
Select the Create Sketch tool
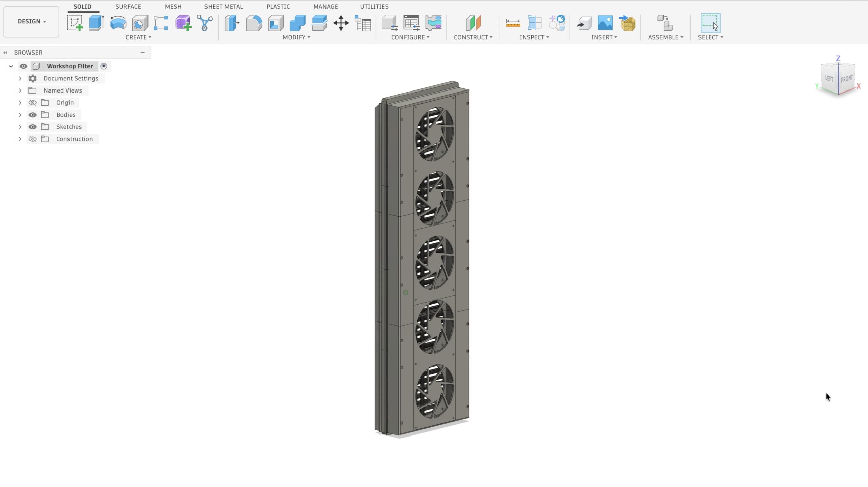[75, 23]
